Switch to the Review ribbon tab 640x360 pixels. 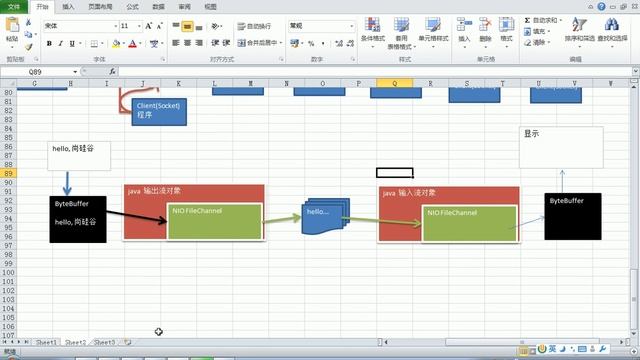coord(184,7)
